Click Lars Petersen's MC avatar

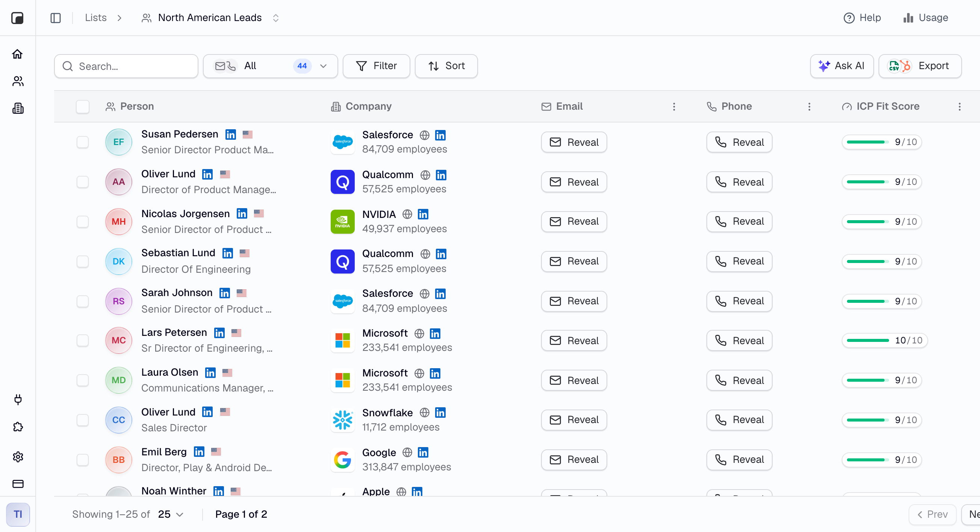119,340
